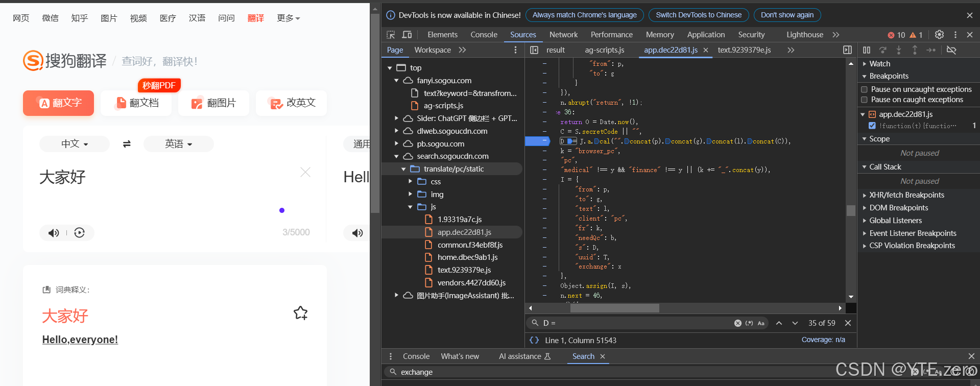Open DevTools settings gear
Viewport: 980px width, 386px height.
point(939,35)
